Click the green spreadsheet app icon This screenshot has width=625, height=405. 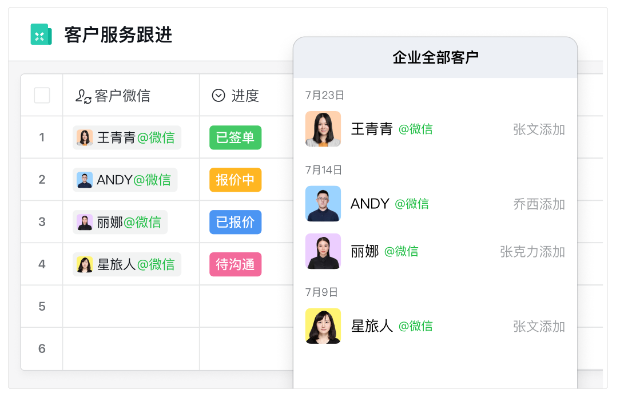[41, 35]
